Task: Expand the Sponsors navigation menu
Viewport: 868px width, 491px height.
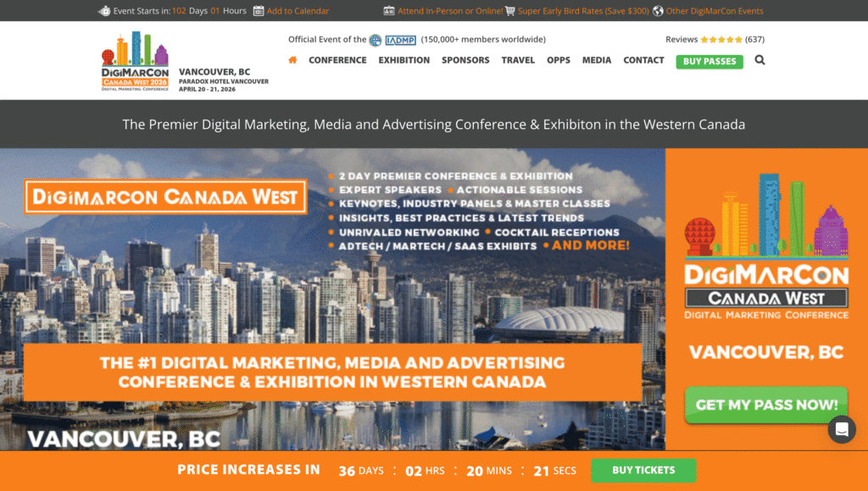Action: coord(465,60)
